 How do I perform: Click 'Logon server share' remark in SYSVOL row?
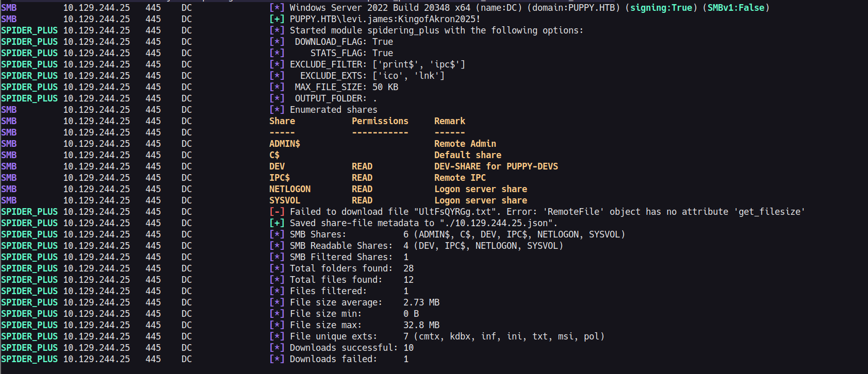pyautogui.click(x=481, y=200)
